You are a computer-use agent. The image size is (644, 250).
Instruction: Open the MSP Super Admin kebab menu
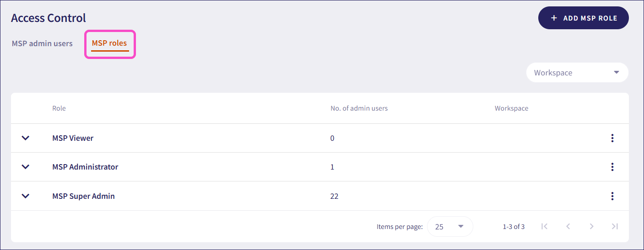coord(612,196)
